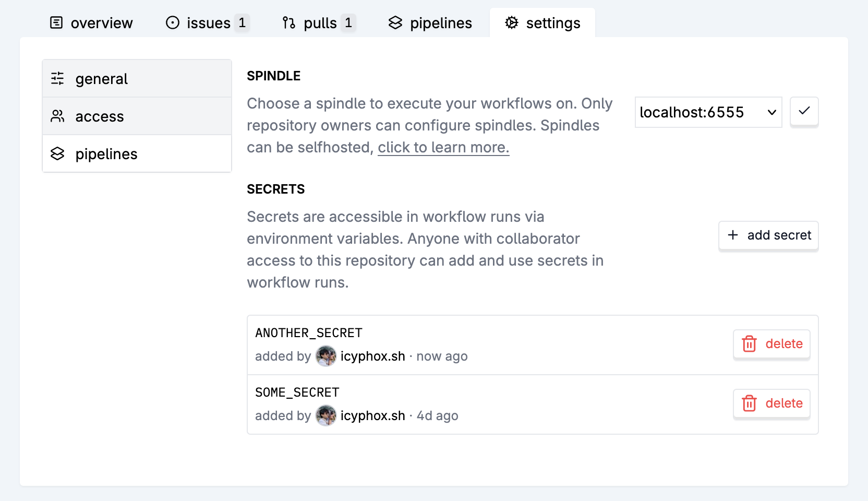
Task: Go to the pipelines top tab
Action: coord(430,23)
